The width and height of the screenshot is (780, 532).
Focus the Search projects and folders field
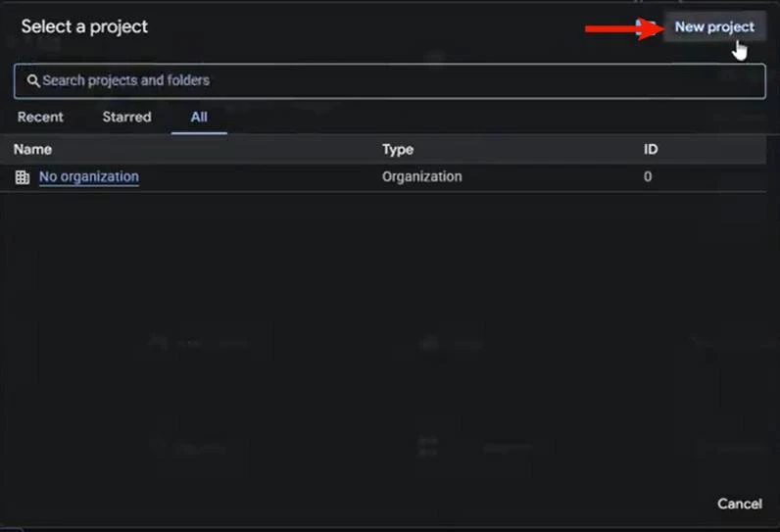coord(389,81)
